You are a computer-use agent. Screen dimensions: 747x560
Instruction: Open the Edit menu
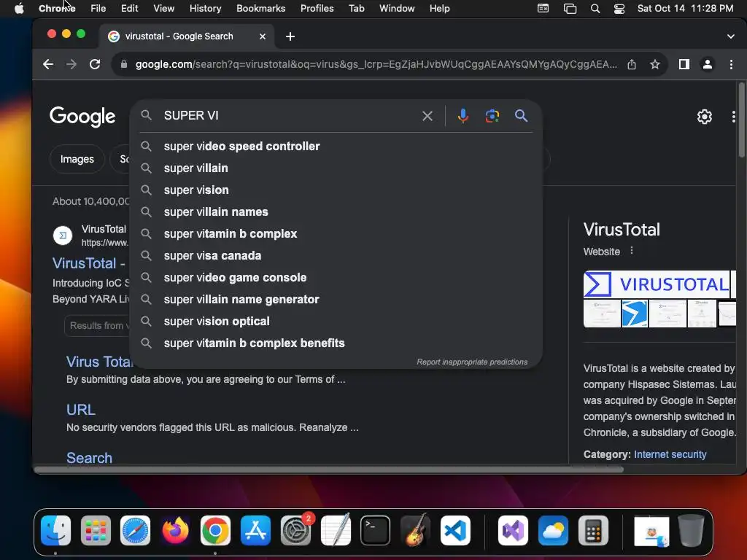click(x=129, y=9)
